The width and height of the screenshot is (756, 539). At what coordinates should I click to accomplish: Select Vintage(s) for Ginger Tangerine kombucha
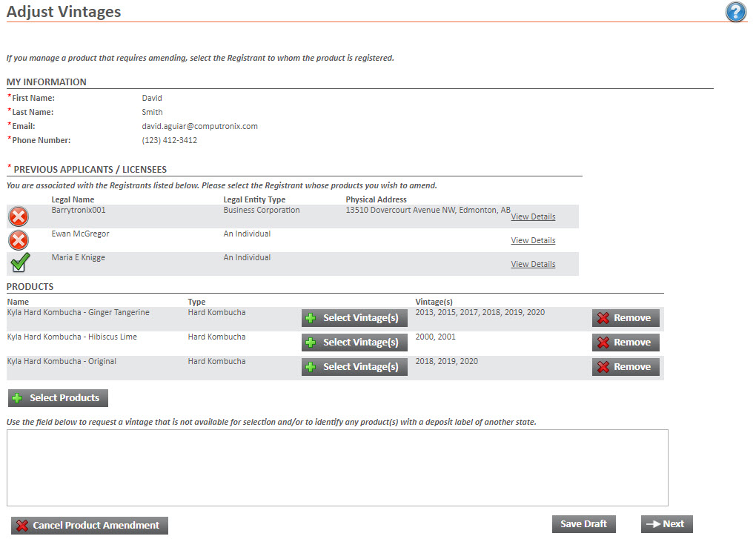coord(354,318)
